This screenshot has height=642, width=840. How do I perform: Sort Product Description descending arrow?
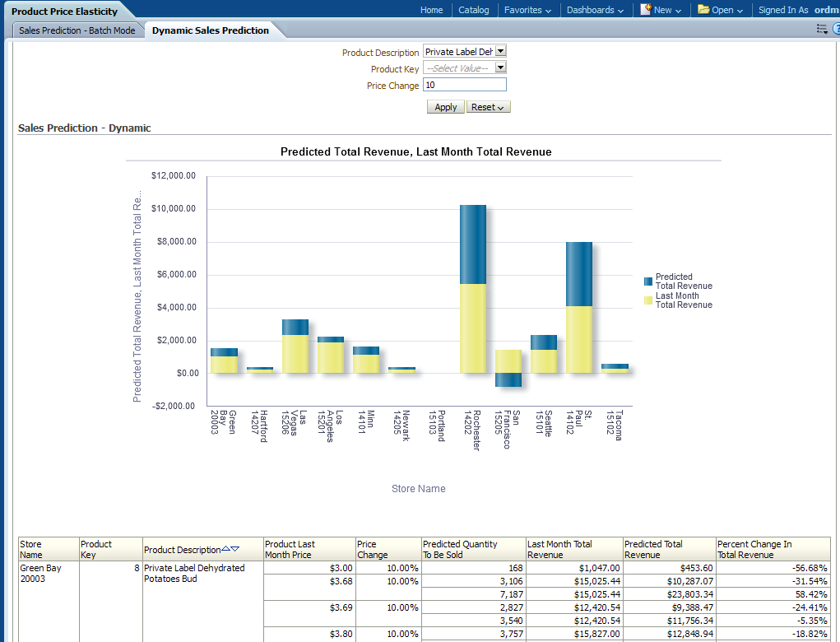tap(234, 549)
